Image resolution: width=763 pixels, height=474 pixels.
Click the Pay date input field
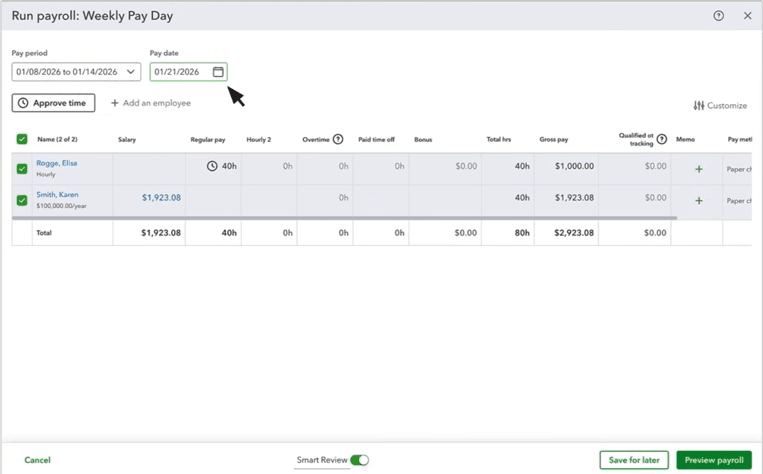pyautogui.click(x=188, y=72)
